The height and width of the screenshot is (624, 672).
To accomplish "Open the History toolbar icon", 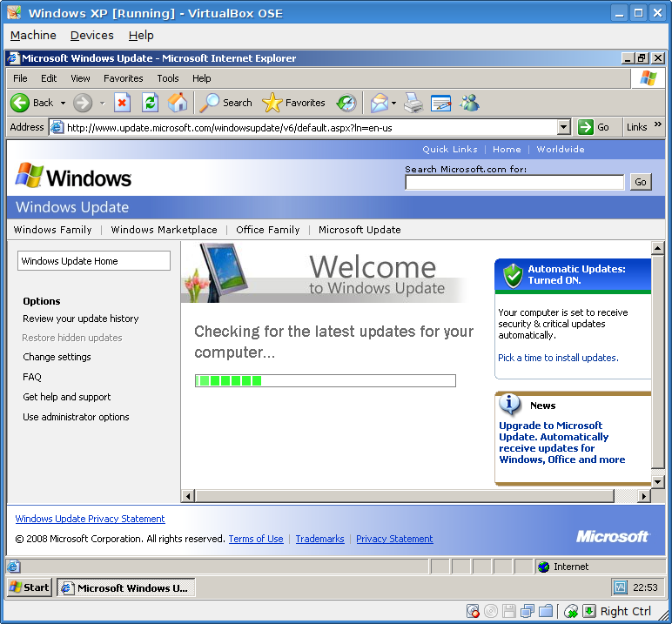I will [x=346, y=103].
